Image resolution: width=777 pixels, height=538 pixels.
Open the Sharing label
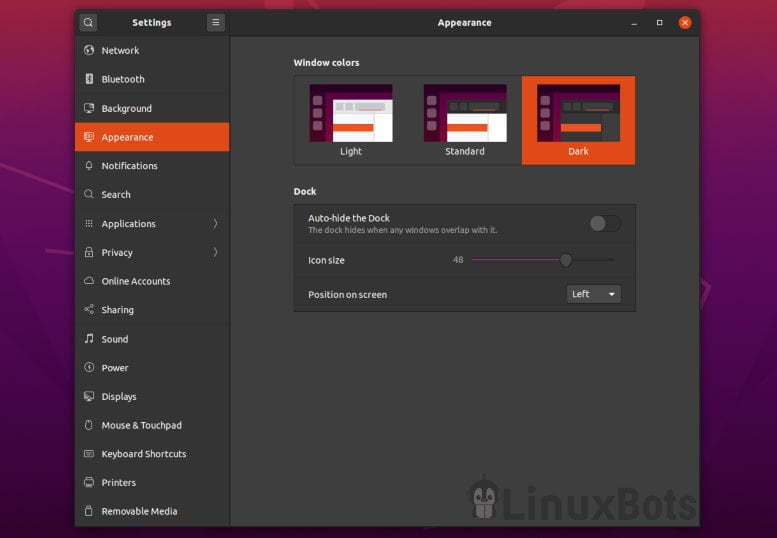(x=117, y=310)
